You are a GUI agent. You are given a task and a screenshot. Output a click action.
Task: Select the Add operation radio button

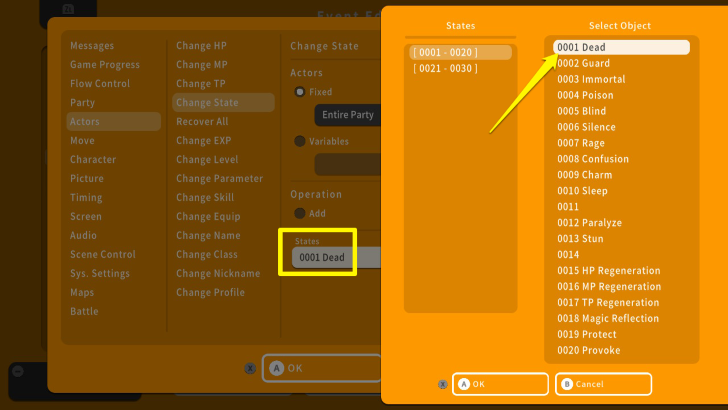point(300,213)
